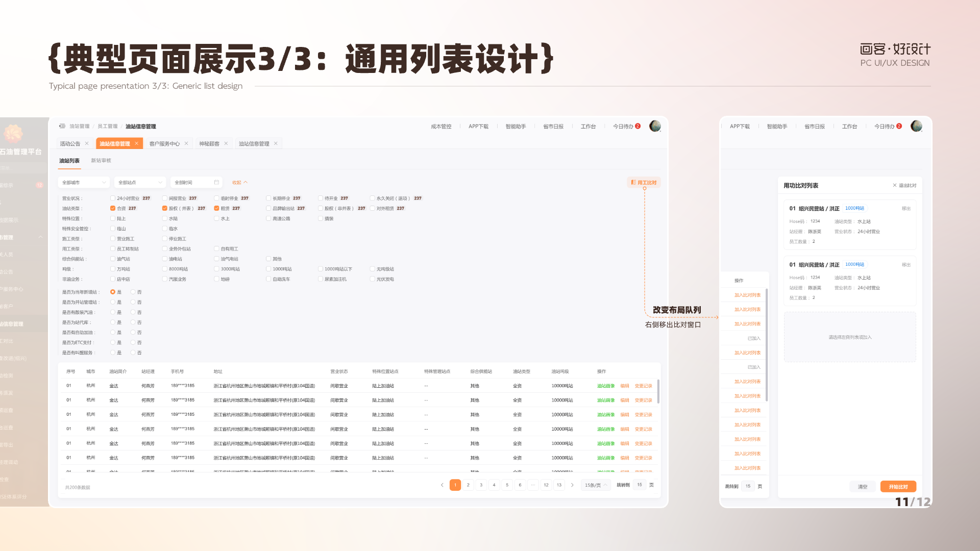Click 编辑 link in first table row

tap(625, 386)
